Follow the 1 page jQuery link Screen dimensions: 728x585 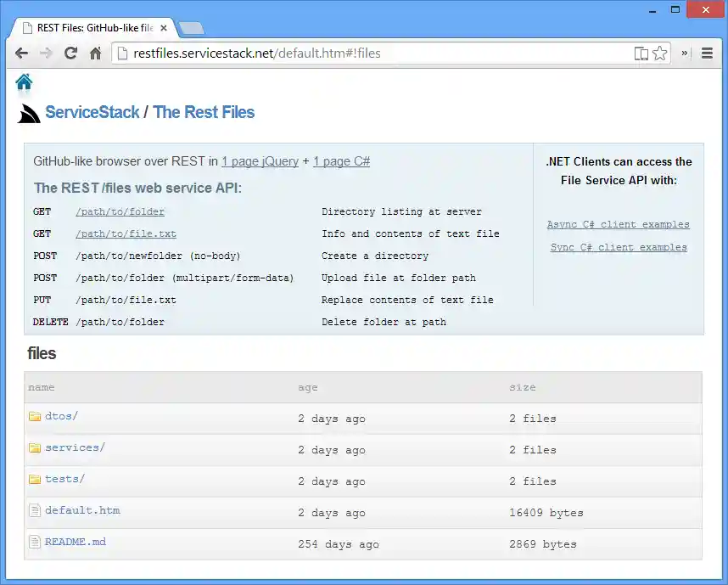tap(260, 161)
